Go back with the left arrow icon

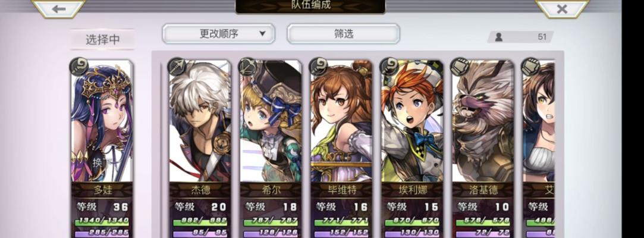58,9
